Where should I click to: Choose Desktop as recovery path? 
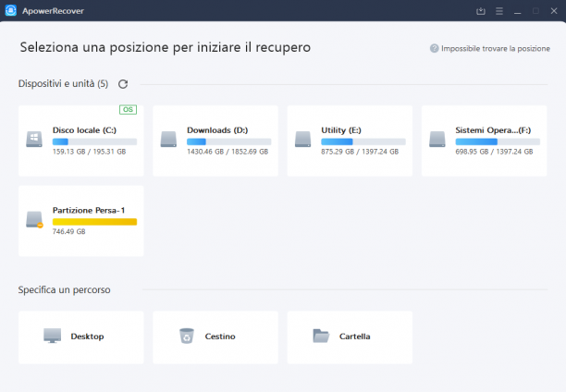pos(81,337)
